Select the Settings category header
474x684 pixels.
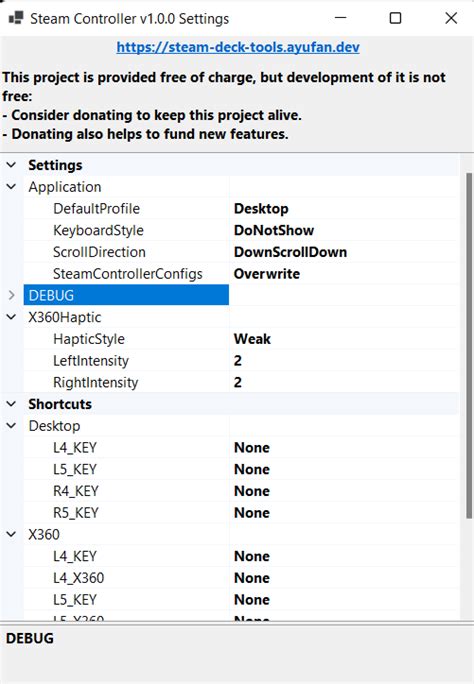(x=55, y=165)
